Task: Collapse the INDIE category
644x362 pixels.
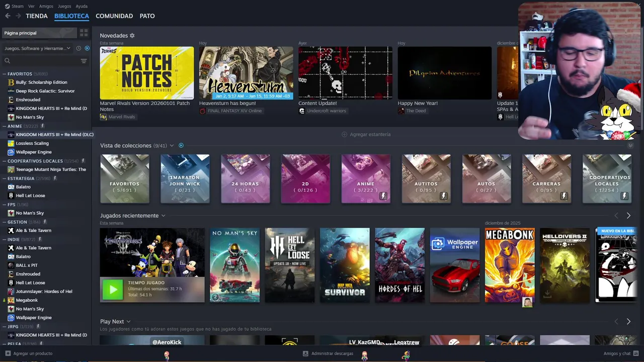Action: pyautogui.click(x=5, y=239)
